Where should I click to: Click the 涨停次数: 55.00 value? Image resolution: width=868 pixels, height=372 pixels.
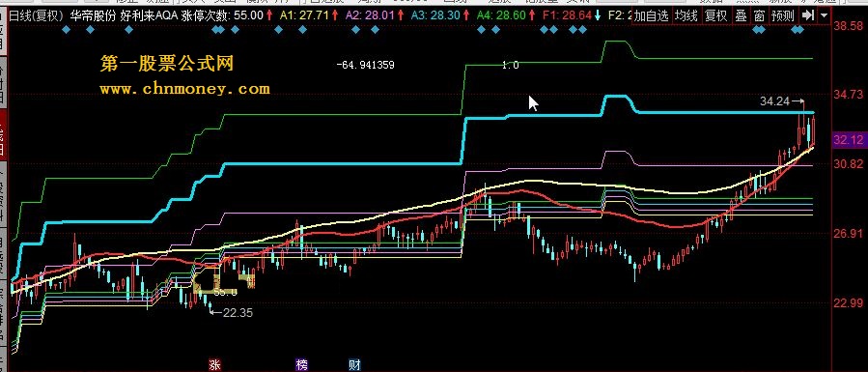click(x=222, y=15)
